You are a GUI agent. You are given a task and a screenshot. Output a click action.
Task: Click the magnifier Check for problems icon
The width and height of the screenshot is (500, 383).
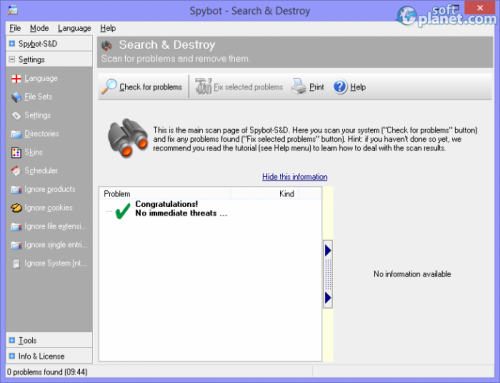point(109,87)
